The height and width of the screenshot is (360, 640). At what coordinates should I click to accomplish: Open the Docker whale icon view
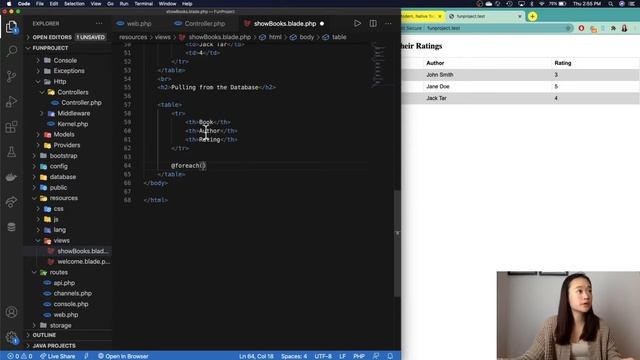[11, 177]
